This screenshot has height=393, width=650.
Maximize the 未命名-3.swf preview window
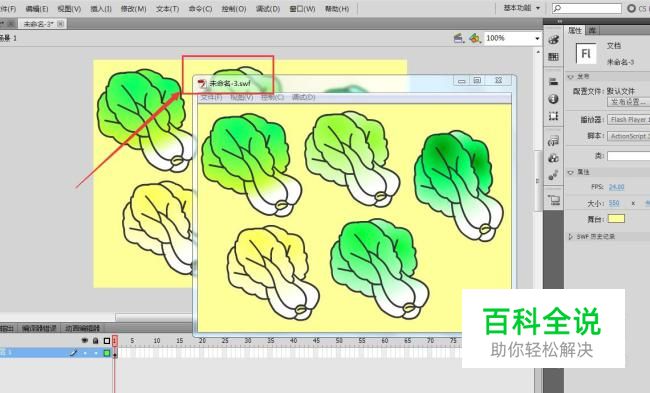click(477, 80)
